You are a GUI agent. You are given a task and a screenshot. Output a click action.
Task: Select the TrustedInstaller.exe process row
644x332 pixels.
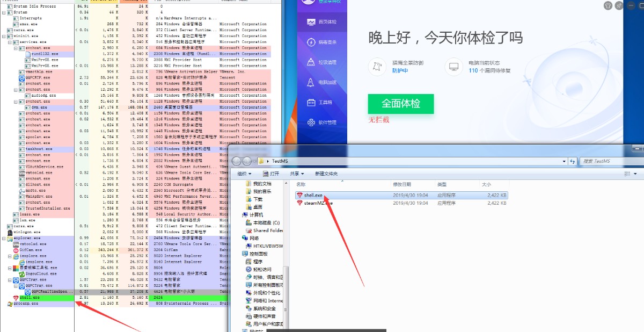113,208
